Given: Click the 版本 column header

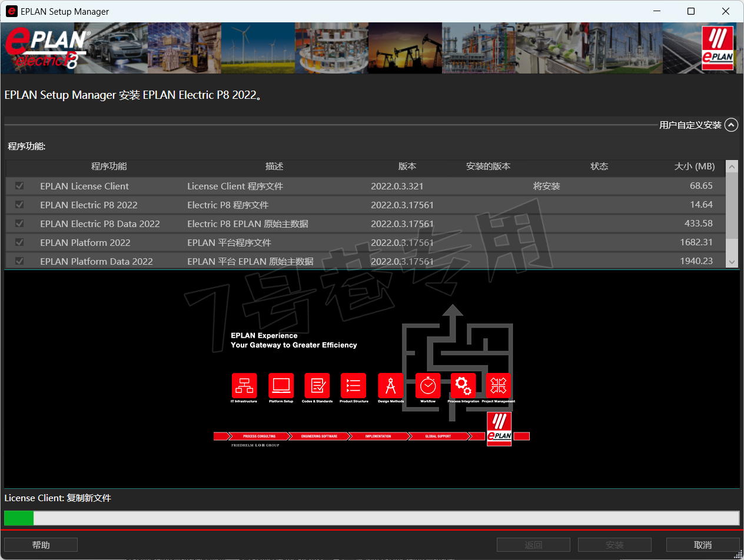Looking at the screenshot, I should click(x=407, y=166).
